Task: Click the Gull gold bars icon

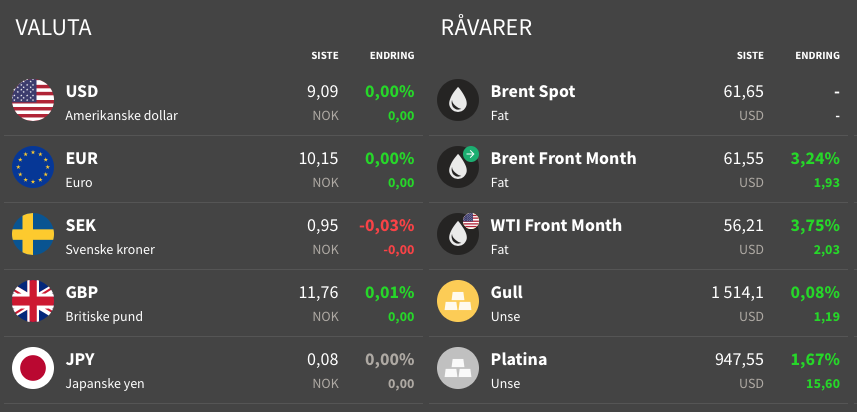Action: point(458,301)
